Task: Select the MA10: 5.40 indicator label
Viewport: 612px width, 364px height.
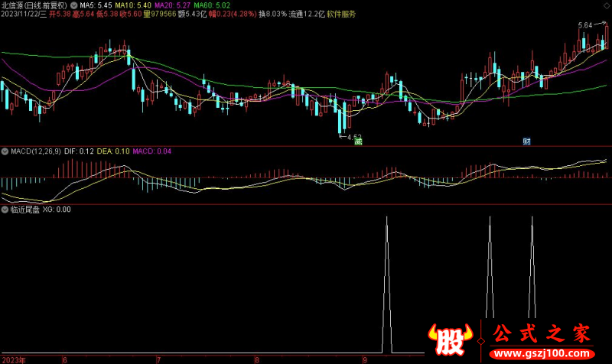Action: click(133, 5)
